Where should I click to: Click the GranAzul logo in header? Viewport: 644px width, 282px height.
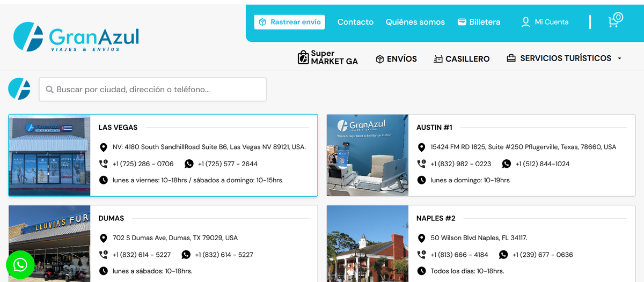(76, 37)
